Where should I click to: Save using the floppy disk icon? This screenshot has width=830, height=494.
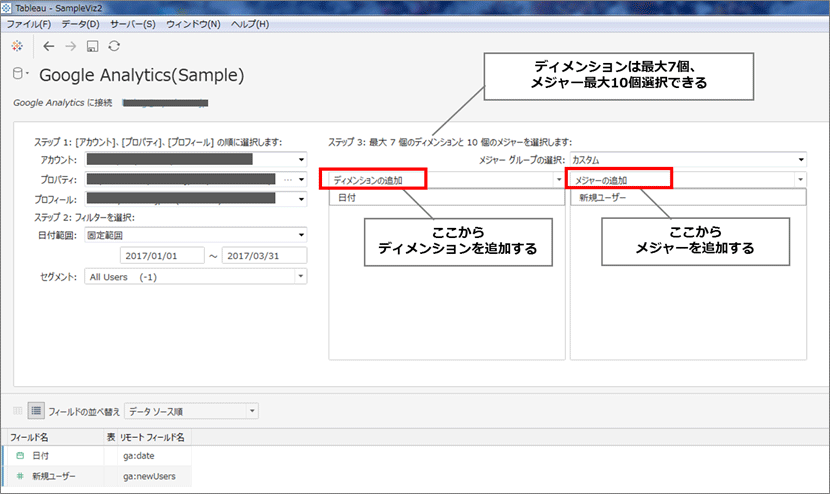coord(92,46)
